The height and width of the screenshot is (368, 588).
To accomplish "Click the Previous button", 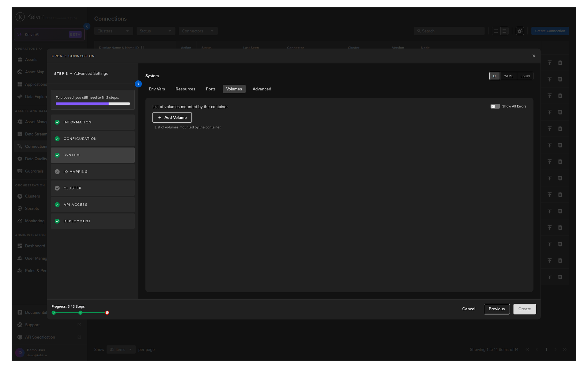I will click(x=496, y=309).
